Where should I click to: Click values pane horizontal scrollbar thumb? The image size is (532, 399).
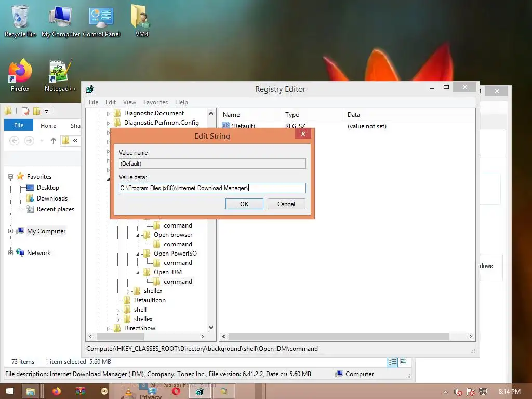[x=339, y=336]
